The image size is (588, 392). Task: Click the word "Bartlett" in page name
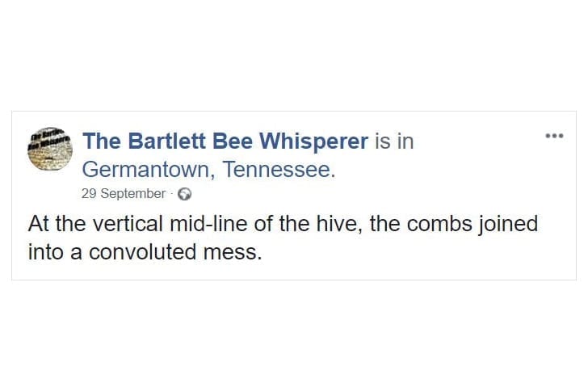[x=166, y=141]
